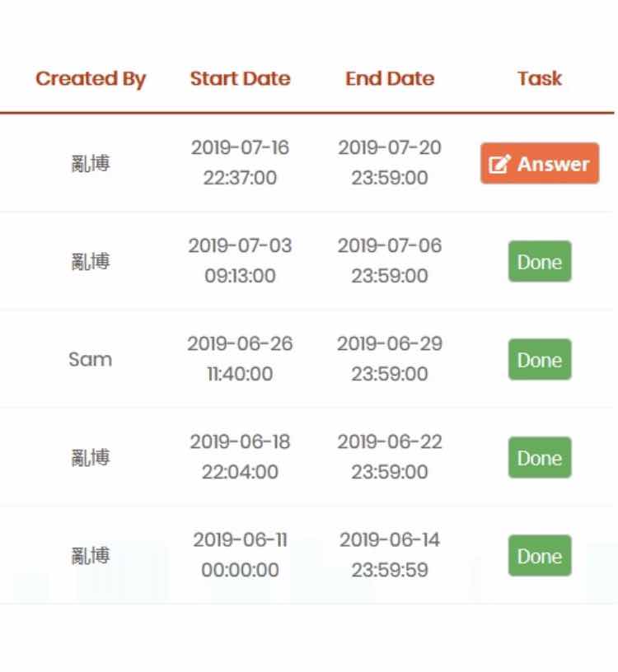Click the pencil edit icon in Answer button
Screen dimensions: 618x672
click(x=499, y=164)
